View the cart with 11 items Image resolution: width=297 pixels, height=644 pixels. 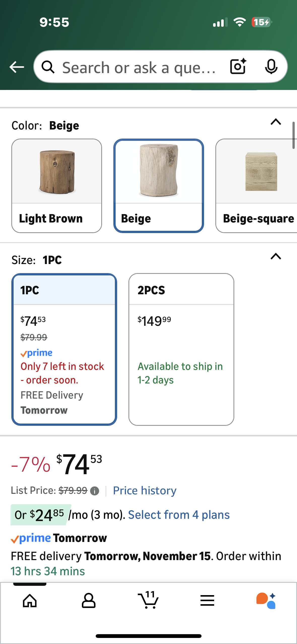[x=148, y=602]
